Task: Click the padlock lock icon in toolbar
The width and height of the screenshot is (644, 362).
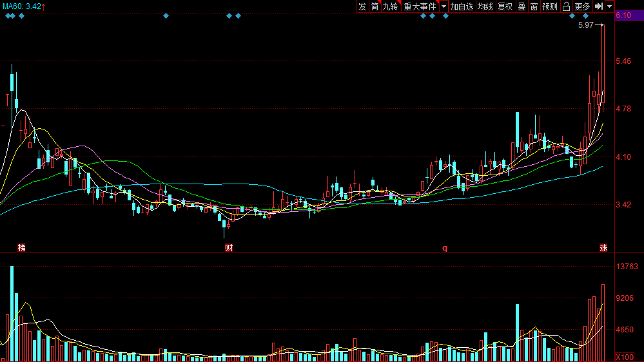Action: (x=566, y=6)
